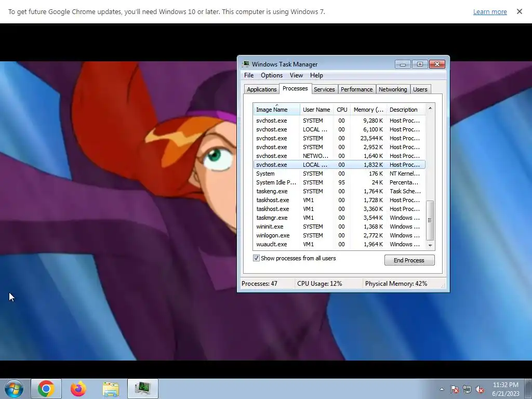Select svchost.exe row with NETWO... user
This screenshot has height=399, width=532.
tap(339, 156)
